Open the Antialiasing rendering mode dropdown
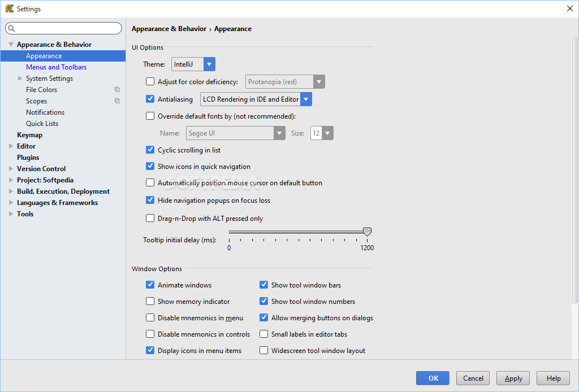Viewport: 579px width, 392px height. click(305, 98)
